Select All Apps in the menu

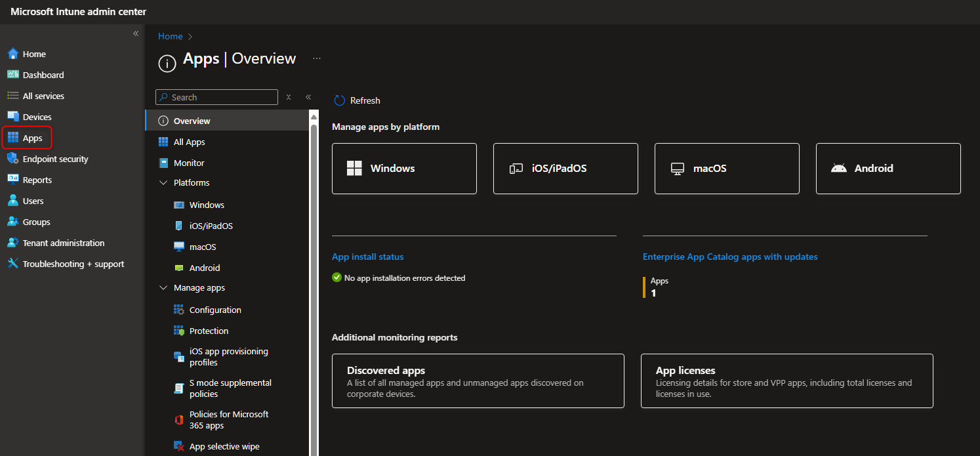pos(189,142)
